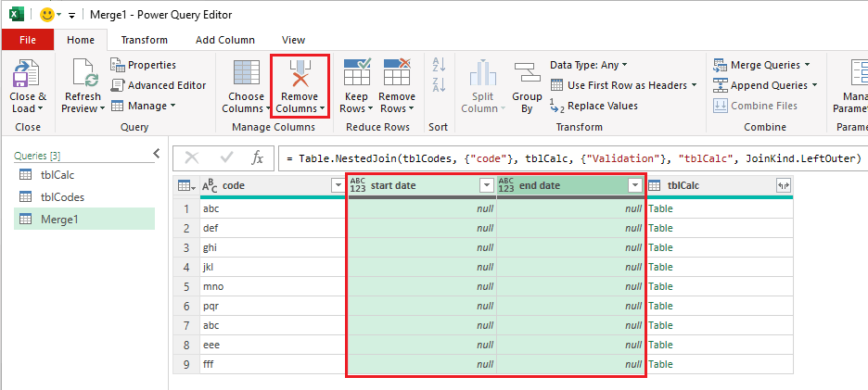Click the smiley feedback icon

(47, 15)
